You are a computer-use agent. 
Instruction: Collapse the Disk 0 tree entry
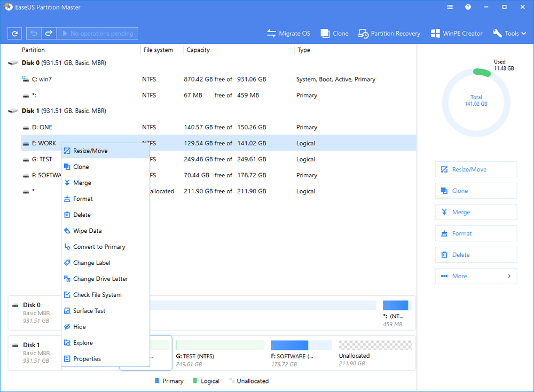click(12, 62)
